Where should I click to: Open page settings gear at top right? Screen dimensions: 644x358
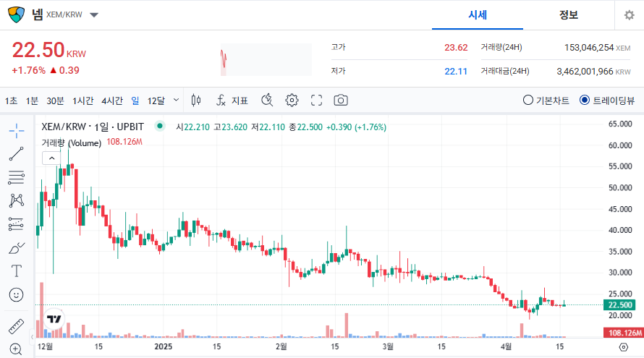[x=630, y=15]
